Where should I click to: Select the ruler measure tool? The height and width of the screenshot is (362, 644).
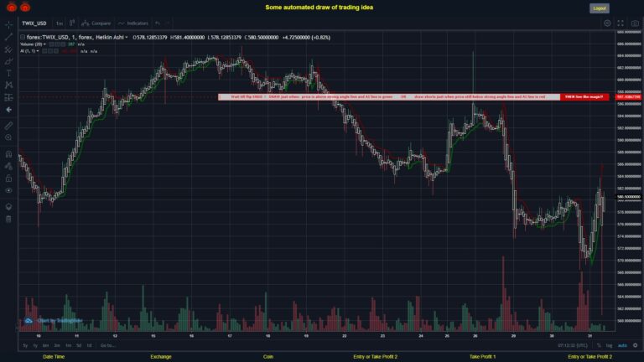coord(8,126)
